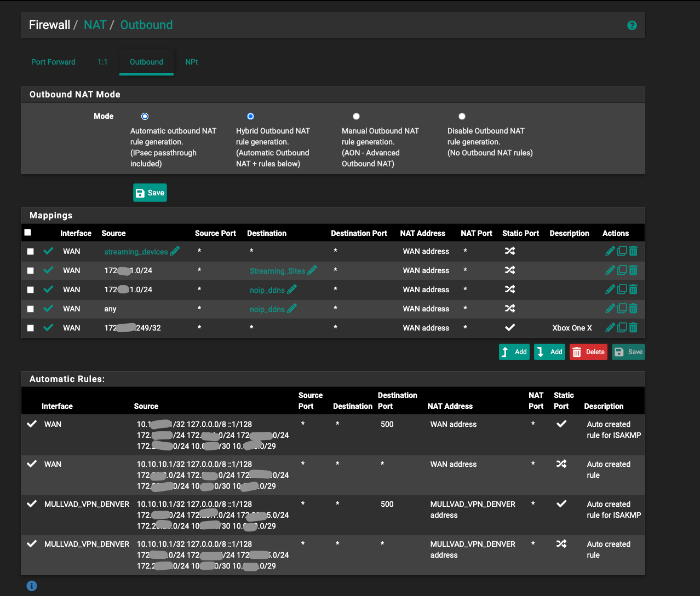Select the Outbound tab
Image resolution: width=700 pixels, height=596 pixels.
146,62
